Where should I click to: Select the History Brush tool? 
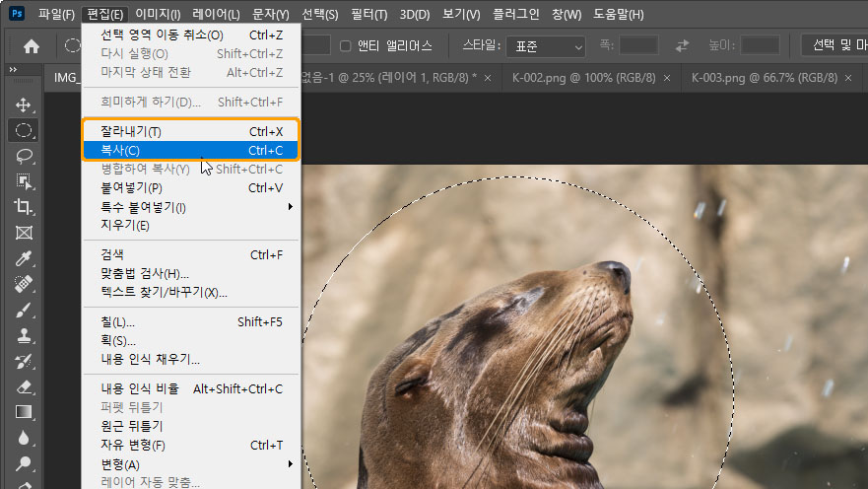click(24, 362)
